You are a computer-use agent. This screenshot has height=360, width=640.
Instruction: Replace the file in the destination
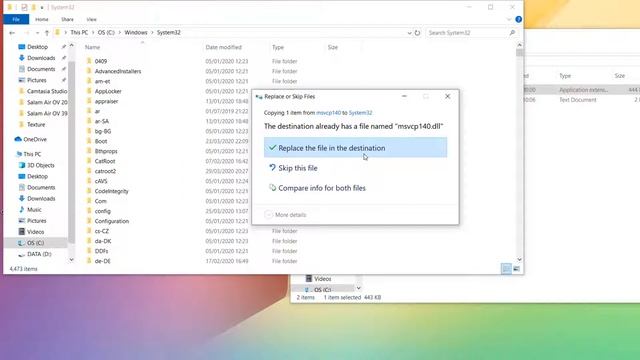(355, 148)
